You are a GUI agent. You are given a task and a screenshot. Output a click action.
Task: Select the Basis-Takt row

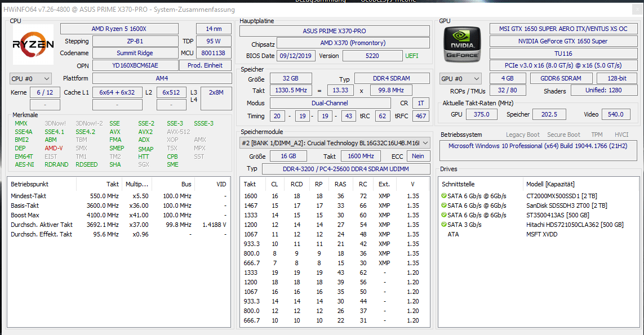tap(119, 206)
